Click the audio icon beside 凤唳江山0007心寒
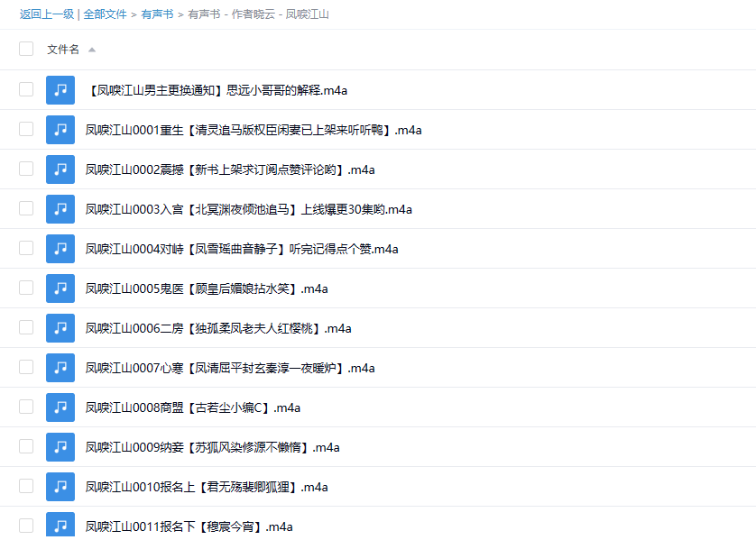 [x=60, y=368]
